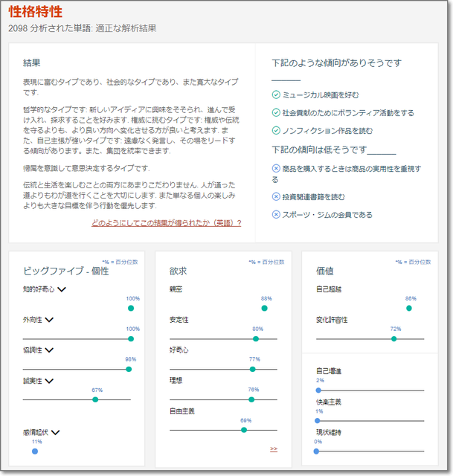This screenshot has width=453, height=476.
Task: Expand the 感情起伏 trait chevron
Action: [55, 431]
